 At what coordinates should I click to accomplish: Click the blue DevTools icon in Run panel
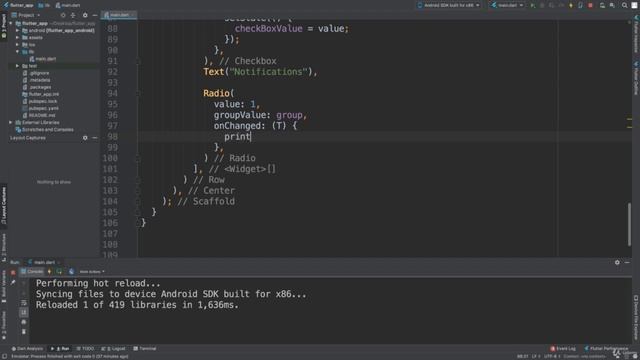(x=71, y=271)
